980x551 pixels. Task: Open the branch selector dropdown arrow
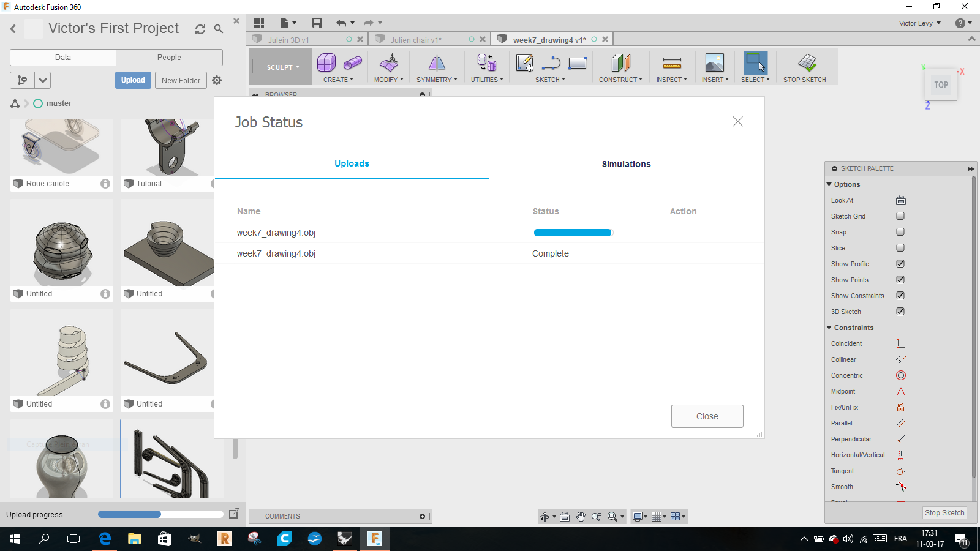pyautogui.click(x=43, y=80)
